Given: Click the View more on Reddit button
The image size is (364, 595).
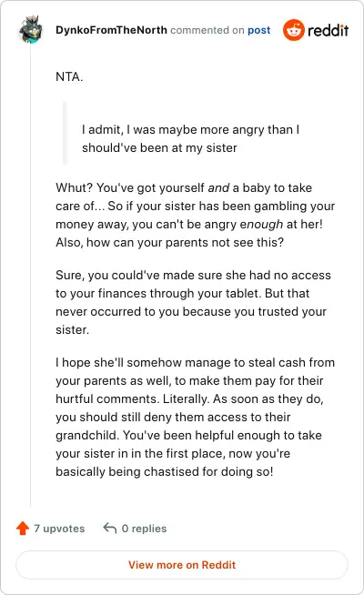Looking at the screenshot, I should coord(182,565).
